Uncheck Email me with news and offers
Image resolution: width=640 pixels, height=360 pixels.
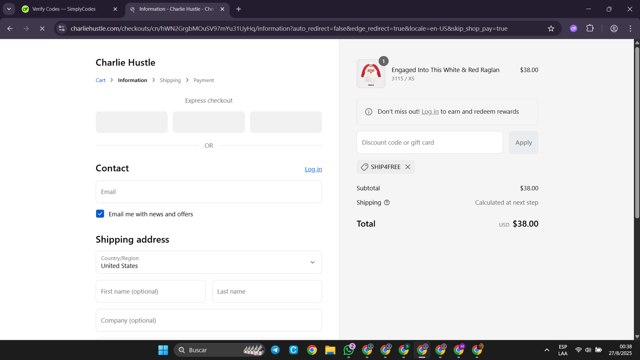[100, 214]
